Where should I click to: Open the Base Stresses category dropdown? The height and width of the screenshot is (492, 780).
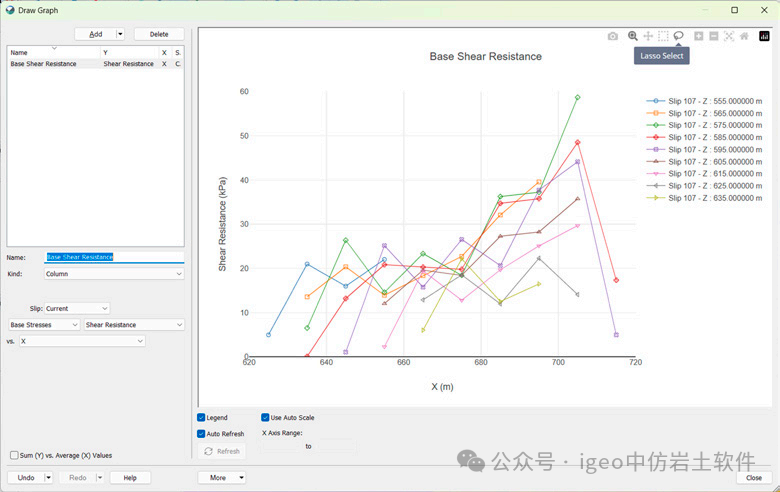(x=44, y=325)
